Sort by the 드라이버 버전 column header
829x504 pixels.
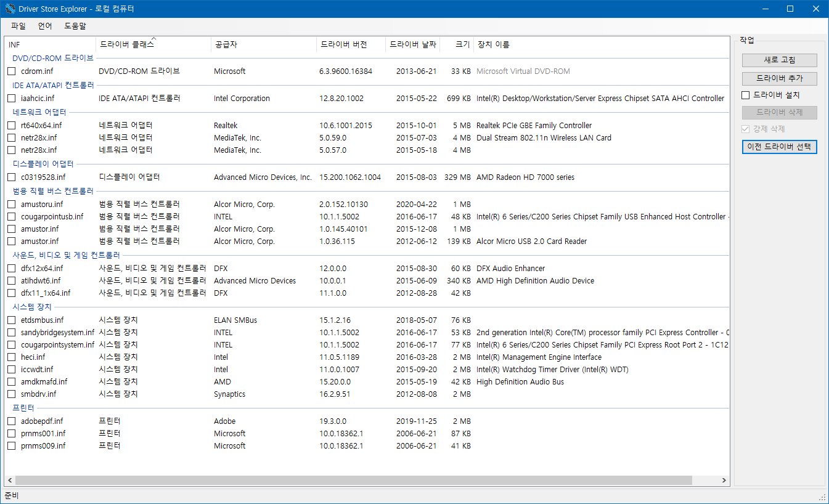point(351,44)
